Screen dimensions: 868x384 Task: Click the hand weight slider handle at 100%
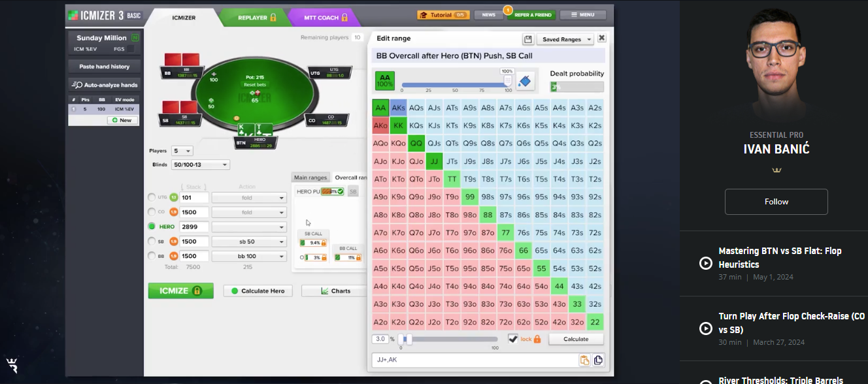(508, 81)
